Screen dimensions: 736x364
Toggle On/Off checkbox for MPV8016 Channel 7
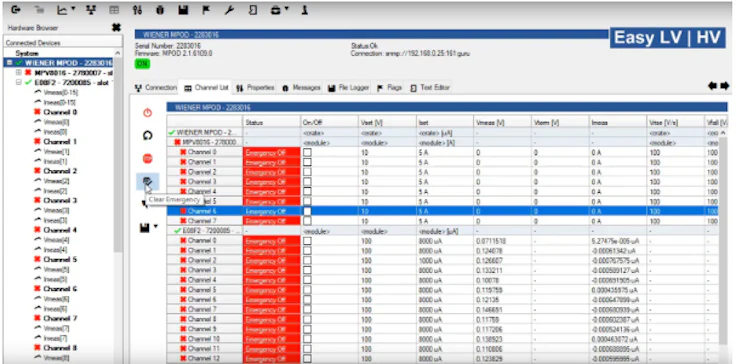click(307, 221)
